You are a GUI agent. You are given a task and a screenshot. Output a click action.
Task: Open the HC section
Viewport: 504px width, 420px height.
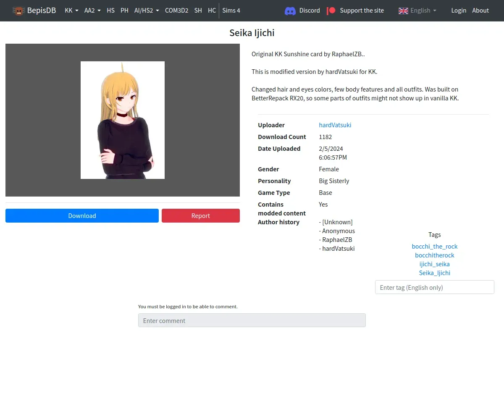coord(212,10)
